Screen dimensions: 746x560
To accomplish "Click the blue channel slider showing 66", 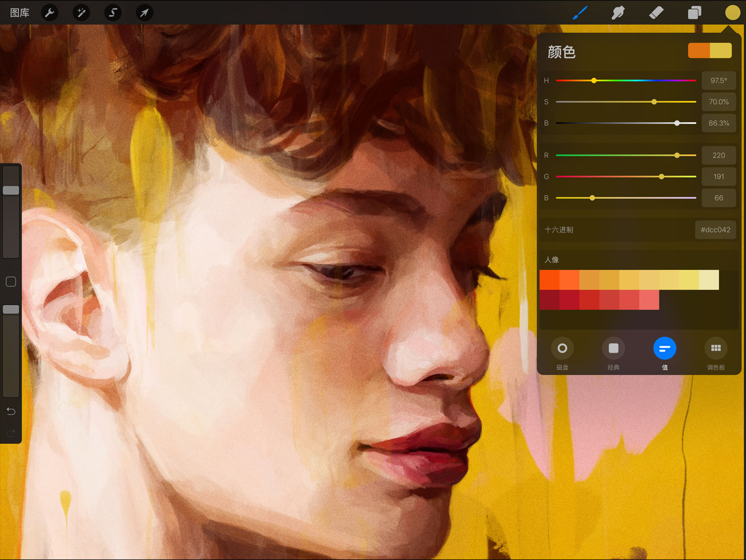I will 626,198.
